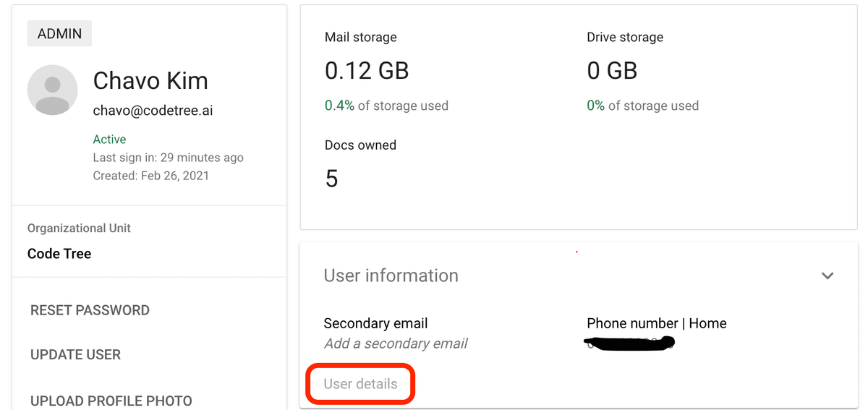868x410 pixels.
Task: Click the Phone number | Home label
Action: point(656,323)
